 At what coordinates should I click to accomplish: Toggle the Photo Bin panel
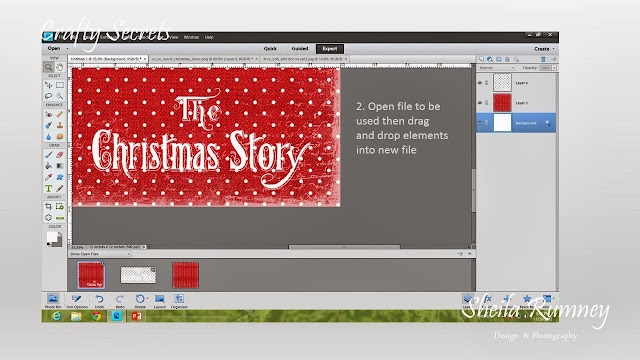(53, 301)
